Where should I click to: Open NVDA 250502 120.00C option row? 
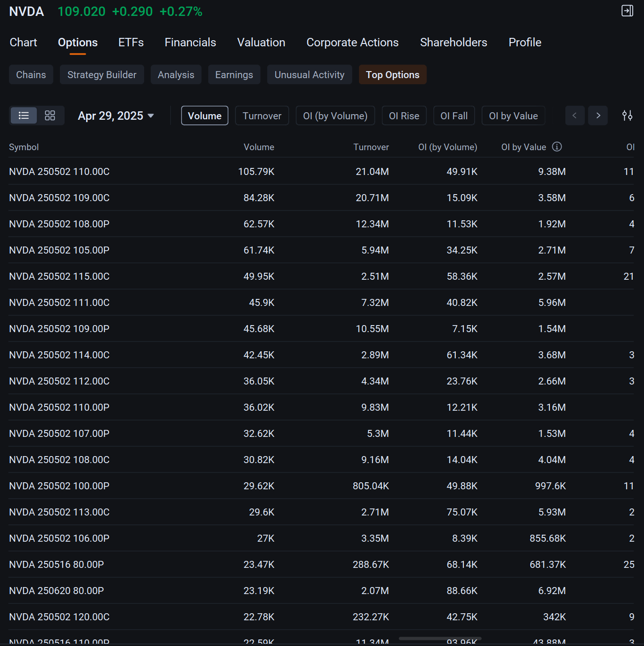click(x=322, y=617)
